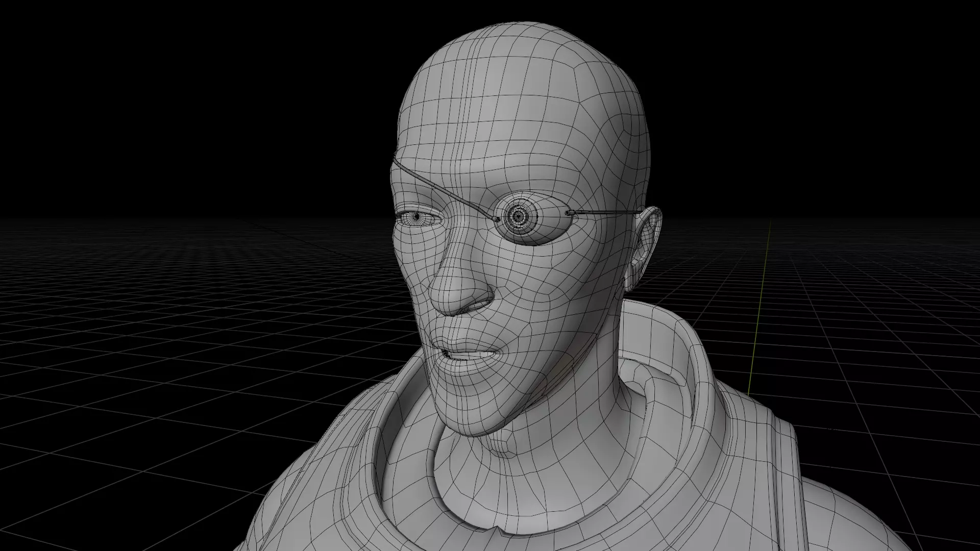The width and height of the screenshot is (980, 551).
Task: Select the round eyepiece lens mesh
Action: pyautogui.click(x=518, y=217)
